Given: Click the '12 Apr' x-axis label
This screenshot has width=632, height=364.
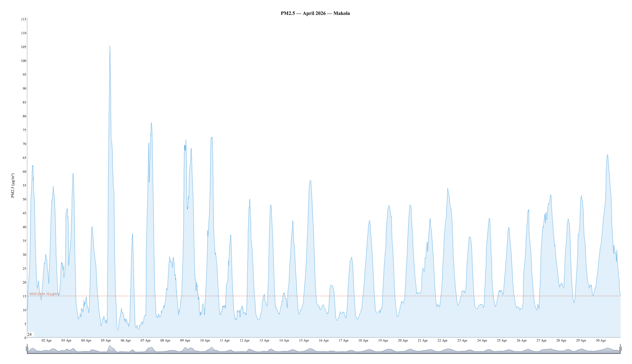Looking at the screenshot, I should pyautogui.click(x=244, y=340).
